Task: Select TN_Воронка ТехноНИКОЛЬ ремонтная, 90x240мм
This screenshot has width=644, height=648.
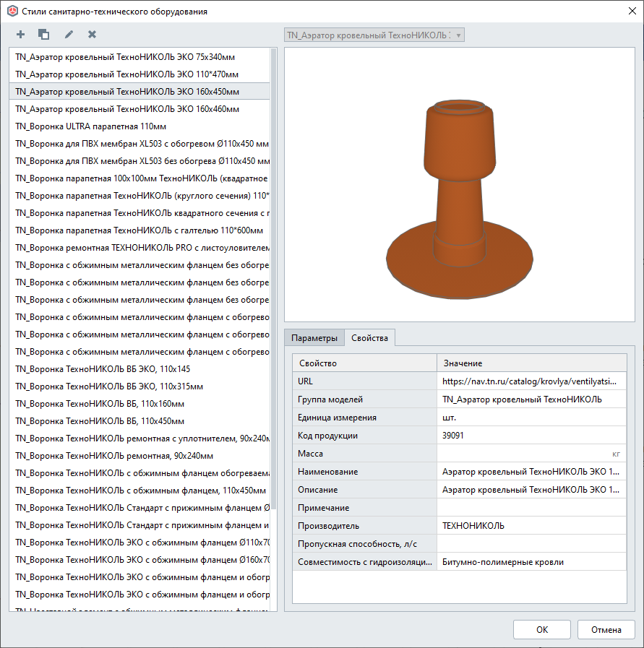Action: pyautogui.click(x=139, y=456)
